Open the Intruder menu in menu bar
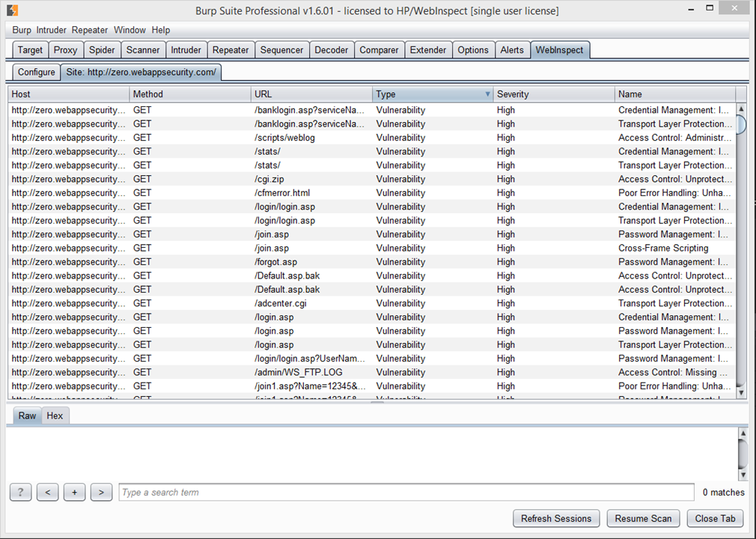This screenshot has width=756, height=539. click(x=51, y=30)
